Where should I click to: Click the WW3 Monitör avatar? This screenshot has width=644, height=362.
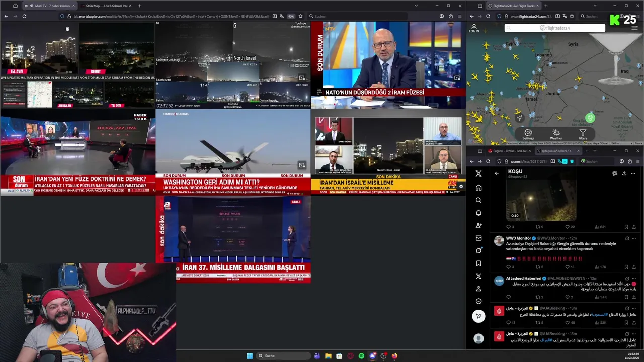pyautogui.click(x=499, y=241)
